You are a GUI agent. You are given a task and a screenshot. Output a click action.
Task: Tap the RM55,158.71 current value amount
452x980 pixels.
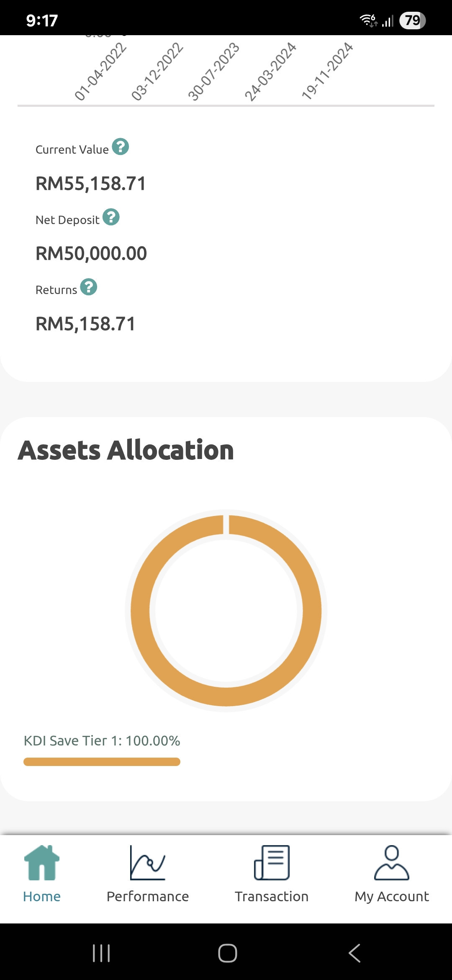point(91,183)
